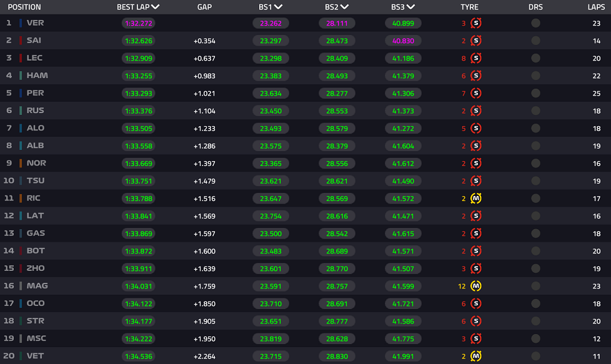Click Magnussen's medium tyre icon
The height and width of the screenshot is (364, 611).
pyautogui.click(x=476, y=286)
